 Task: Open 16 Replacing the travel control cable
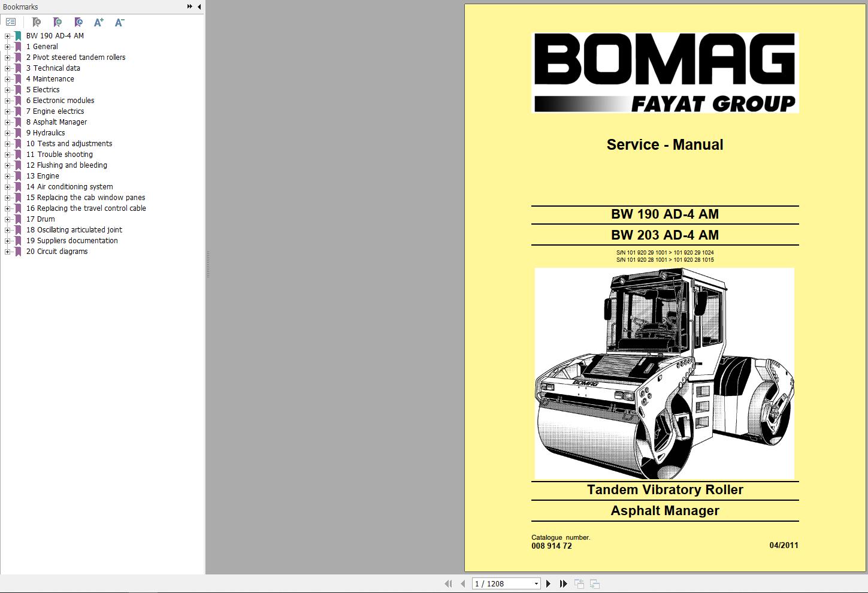click(86, 208)
